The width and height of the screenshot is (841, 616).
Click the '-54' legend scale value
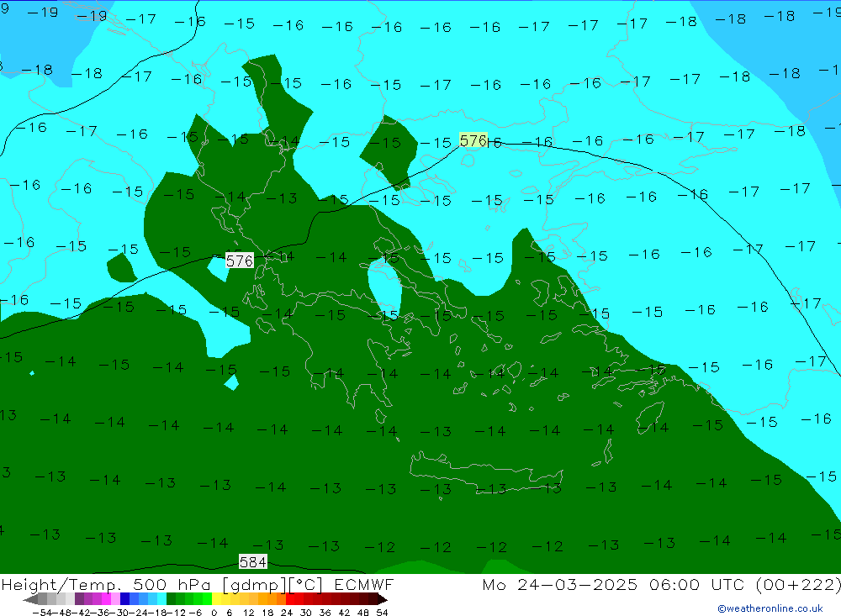42,613
